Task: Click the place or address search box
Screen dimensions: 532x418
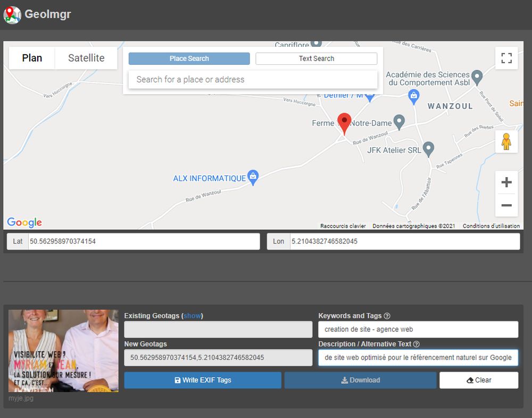Action: coord(253,79)
